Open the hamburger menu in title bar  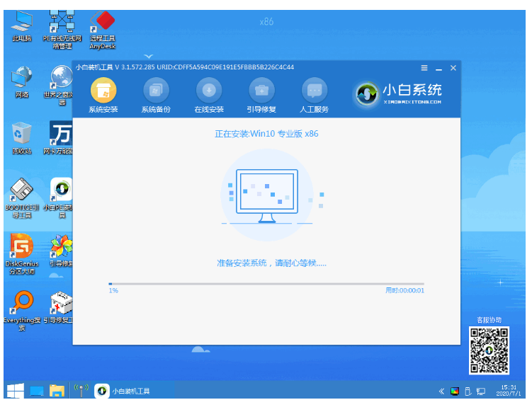(424, 68)
